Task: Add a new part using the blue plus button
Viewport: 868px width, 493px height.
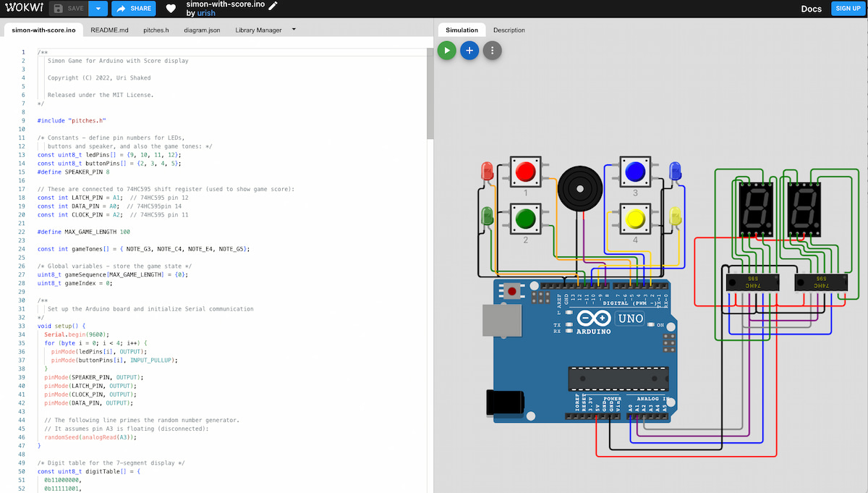Action: [469, 51]
